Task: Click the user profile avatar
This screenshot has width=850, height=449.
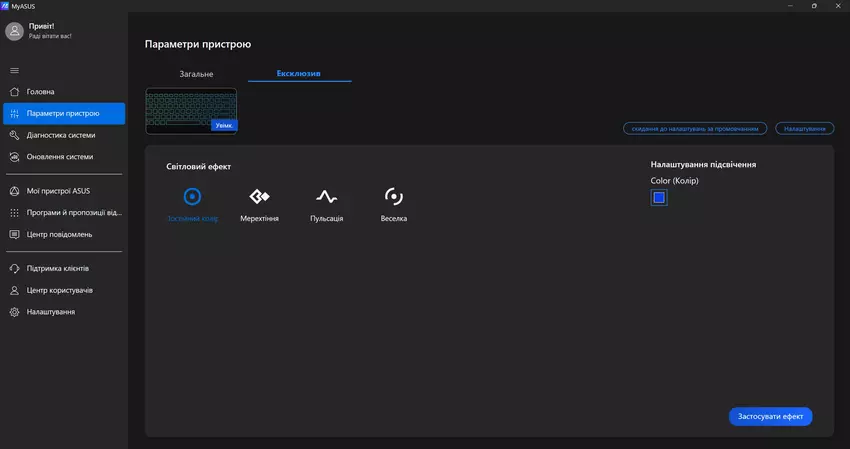Action: click(14, 31)
